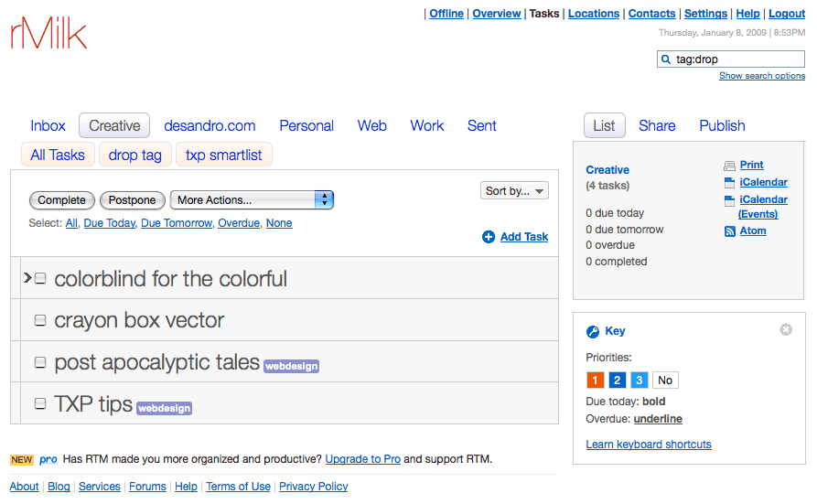The height and width of the screenshot is (504, 817).
Task: Click the Key panel key icon
Action: pyautogui.click(x=593, y=332)
